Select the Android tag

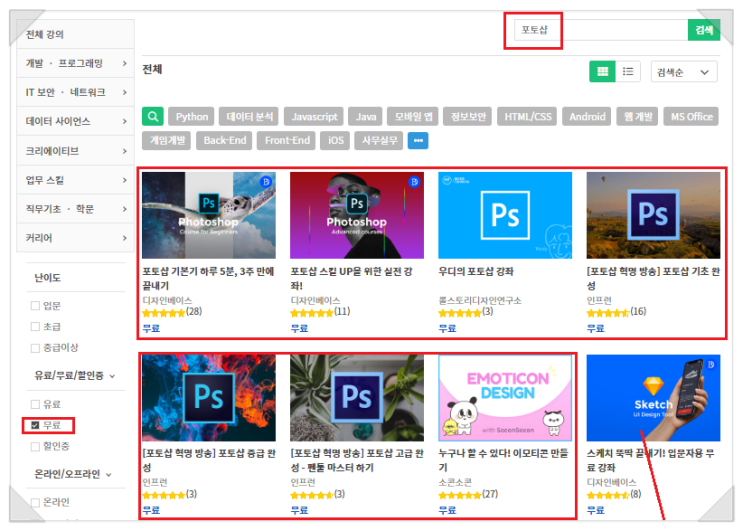click(587, 117)
